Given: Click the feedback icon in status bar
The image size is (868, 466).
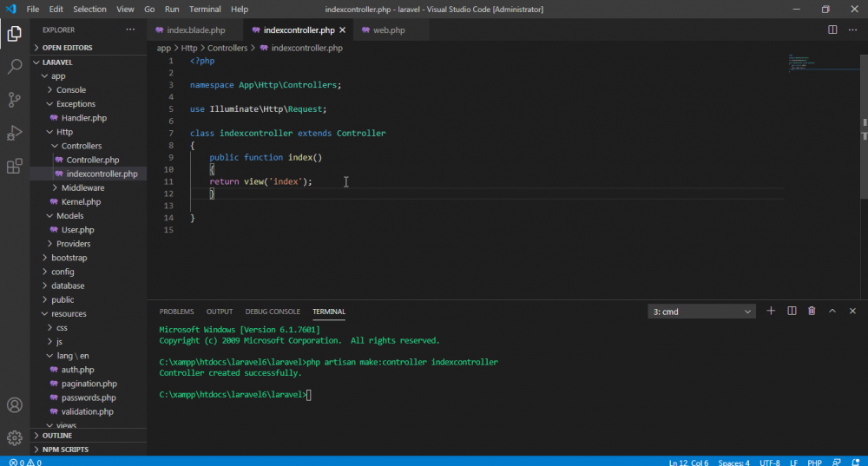Looking at the screenshot, I should point(837,463).
